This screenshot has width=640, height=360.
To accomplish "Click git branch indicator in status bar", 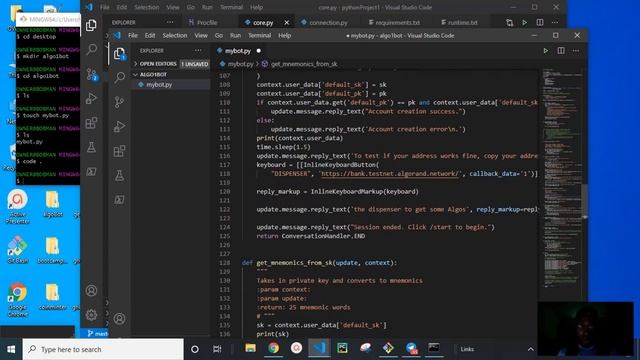I will coord(97,333).
